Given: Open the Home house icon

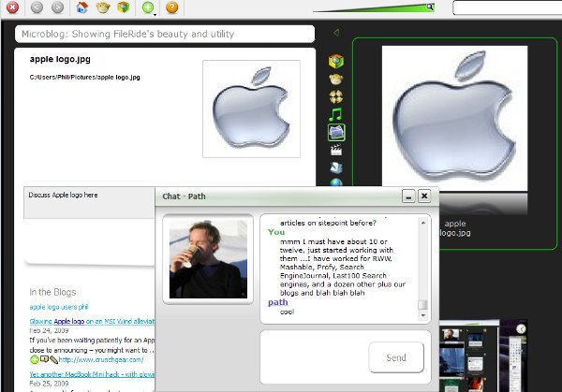Looking at the screenshot, I should tap(82, 7).
